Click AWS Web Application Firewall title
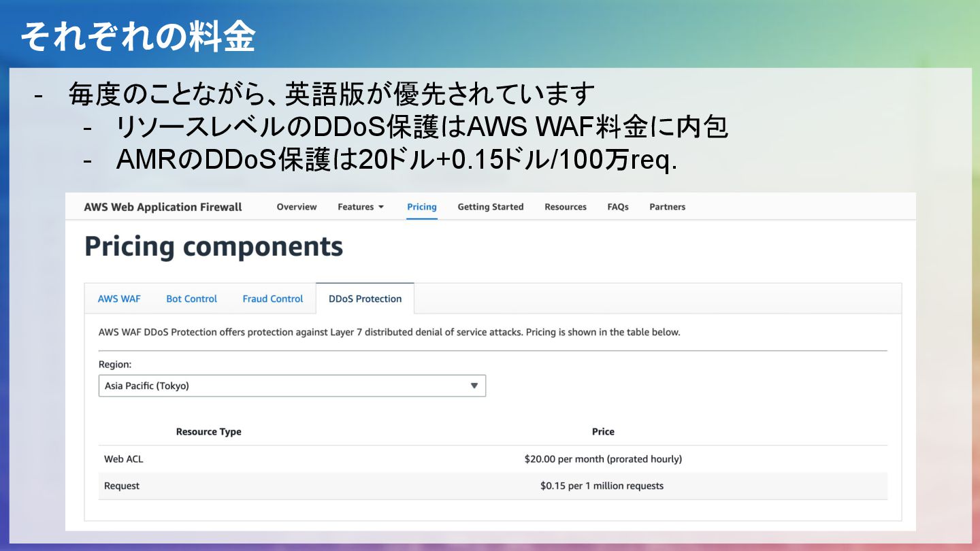The image size is (980, 551). [x=163, y=207]
